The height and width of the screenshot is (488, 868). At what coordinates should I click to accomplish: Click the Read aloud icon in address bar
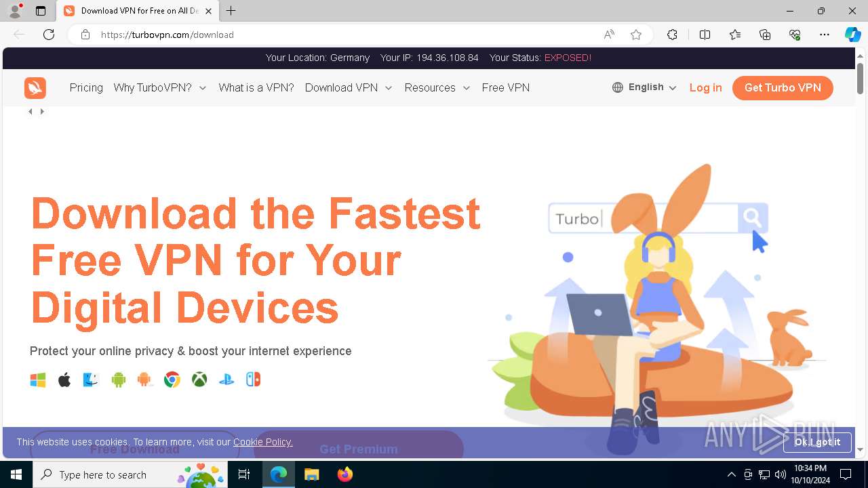click(609, 35)
